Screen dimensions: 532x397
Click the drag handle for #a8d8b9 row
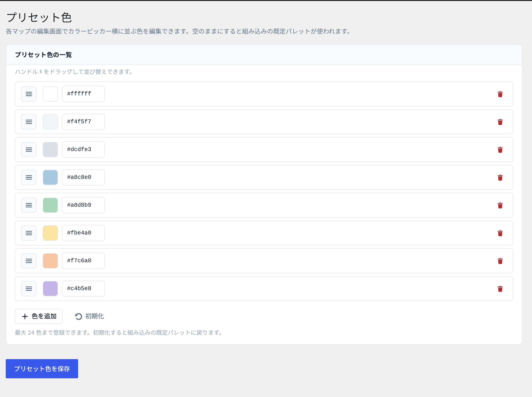coord(29,205)
